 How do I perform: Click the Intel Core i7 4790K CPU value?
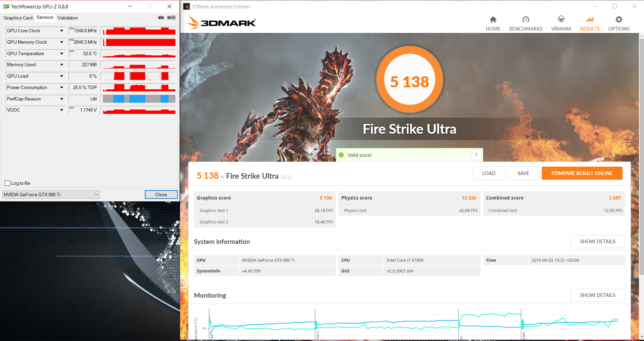pyautogui.click(x=432, y=260)
